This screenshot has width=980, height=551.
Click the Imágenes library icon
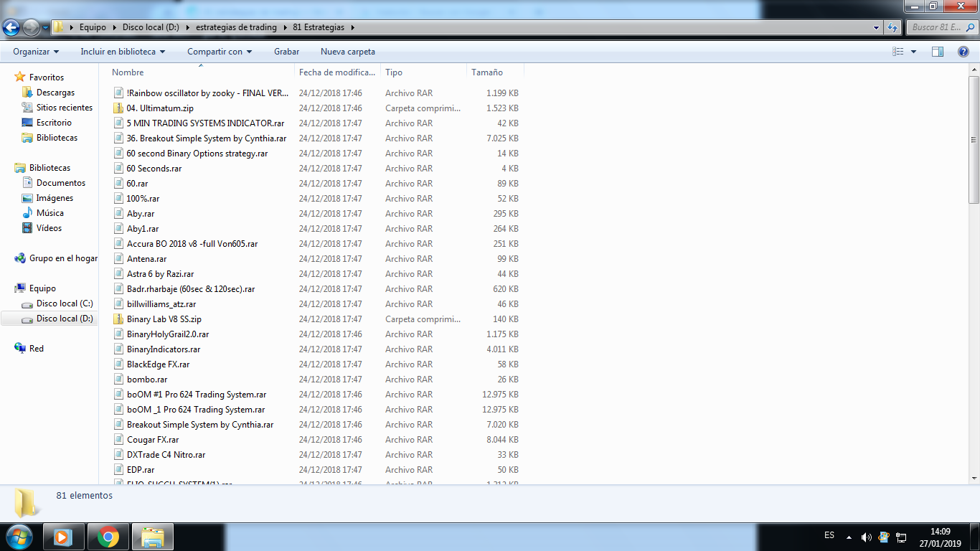point(27,198)
